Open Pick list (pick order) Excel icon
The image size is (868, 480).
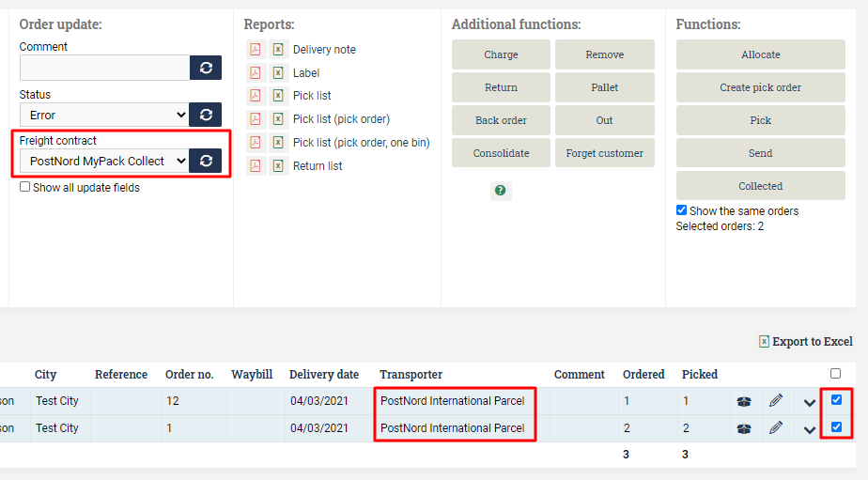278,118
